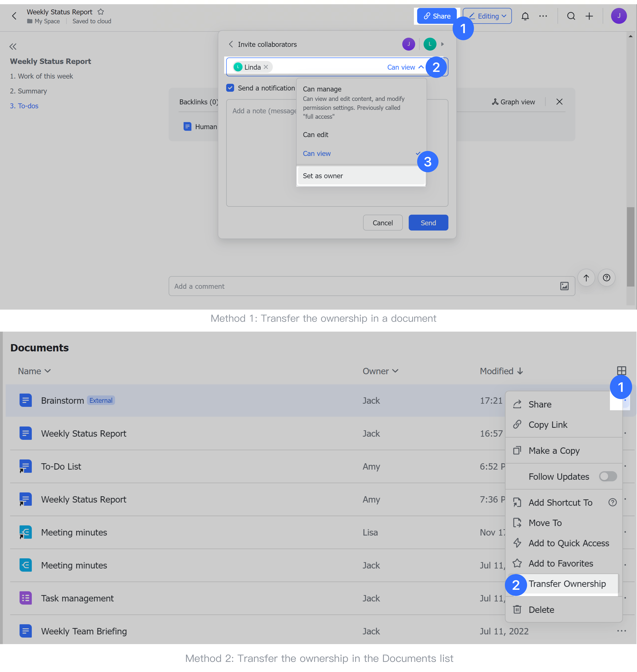This screenshot has width=637, height=672.
Task: Click the help question mark icon
Action: click(x=607, y=278)
